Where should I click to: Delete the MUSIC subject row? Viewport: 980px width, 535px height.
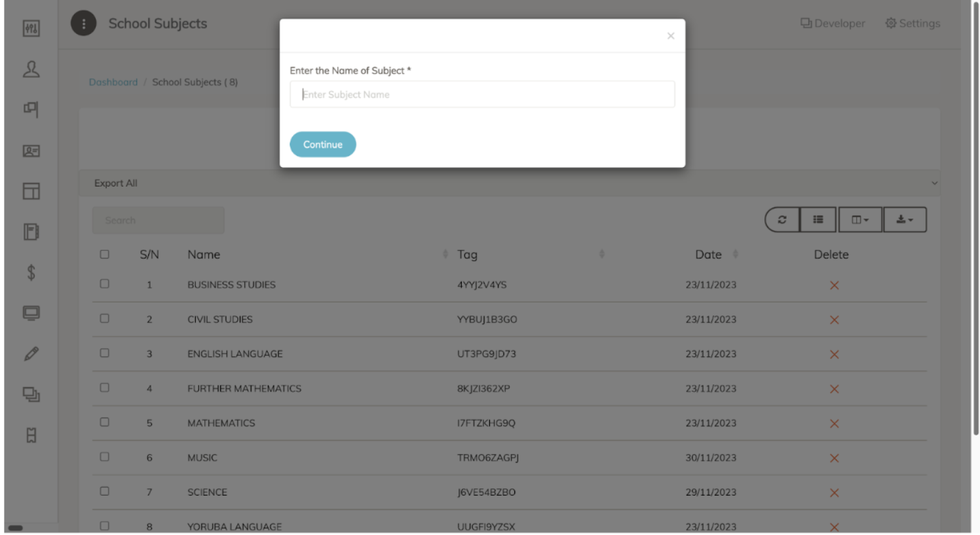tap(834, 458)
